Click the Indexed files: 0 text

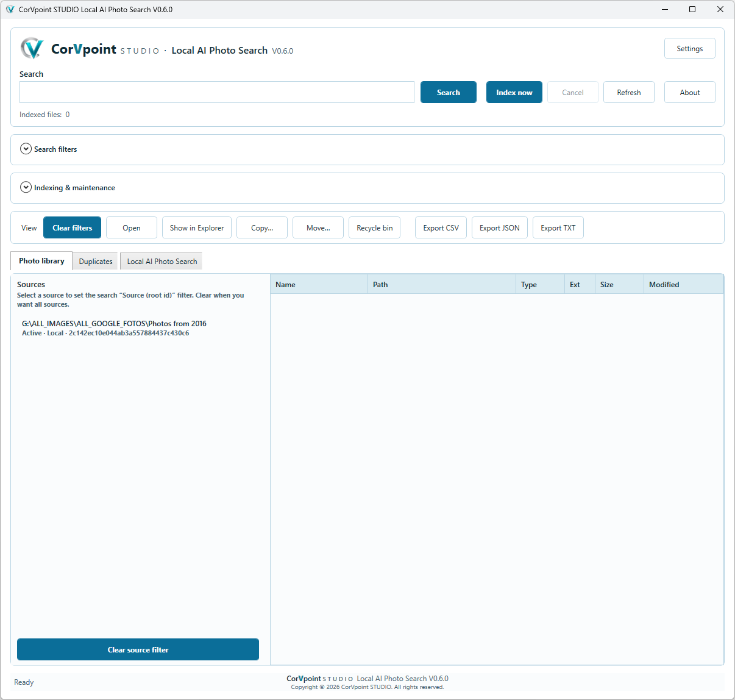(44, 114)
